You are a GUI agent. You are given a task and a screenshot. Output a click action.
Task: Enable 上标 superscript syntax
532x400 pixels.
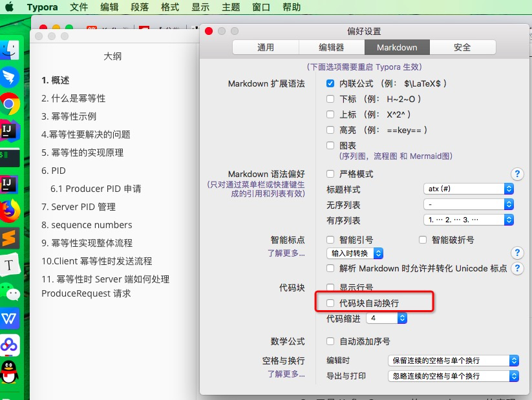[330, 114]
